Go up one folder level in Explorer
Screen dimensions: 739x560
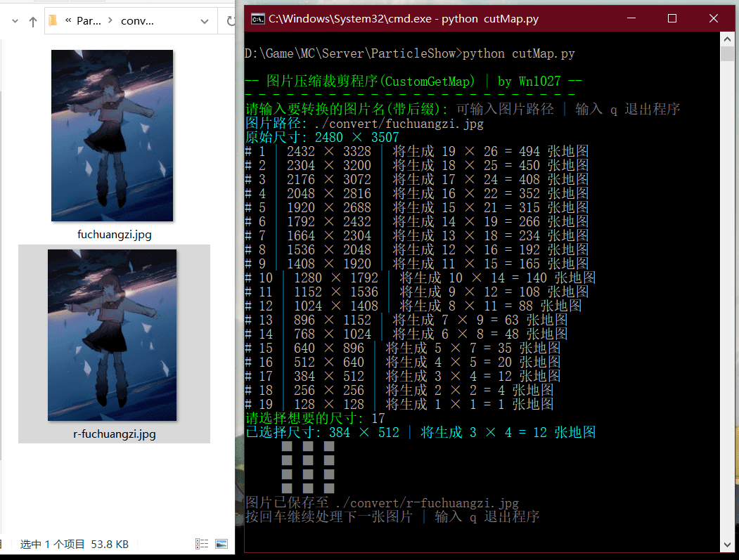coord(33,21)
